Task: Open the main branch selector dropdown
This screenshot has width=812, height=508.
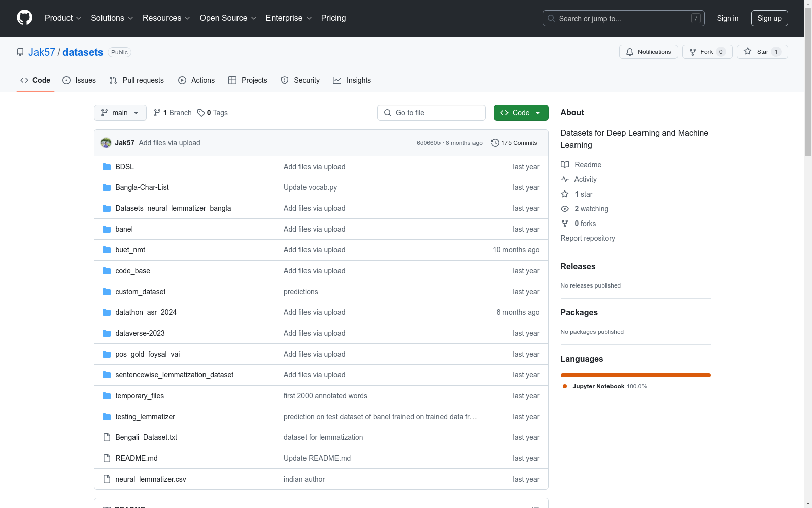Action: 120,113
